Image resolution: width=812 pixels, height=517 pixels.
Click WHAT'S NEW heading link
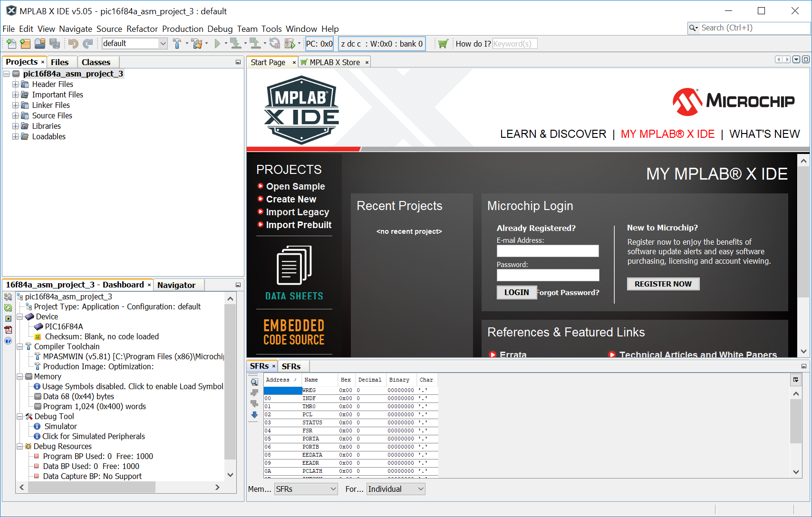[765, 134]
